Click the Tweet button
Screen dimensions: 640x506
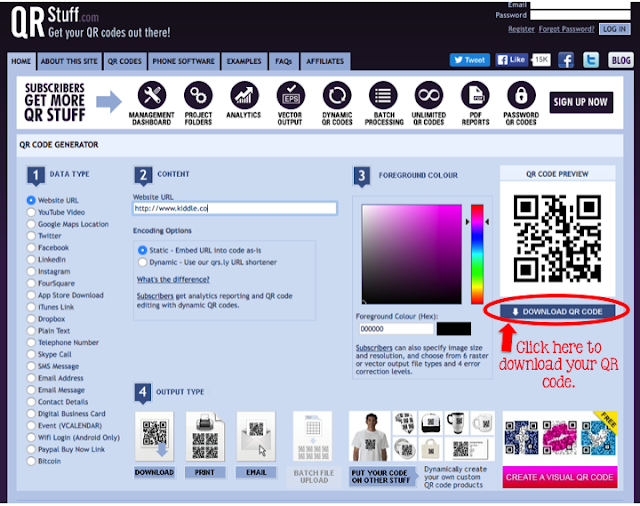click(469, 60)
